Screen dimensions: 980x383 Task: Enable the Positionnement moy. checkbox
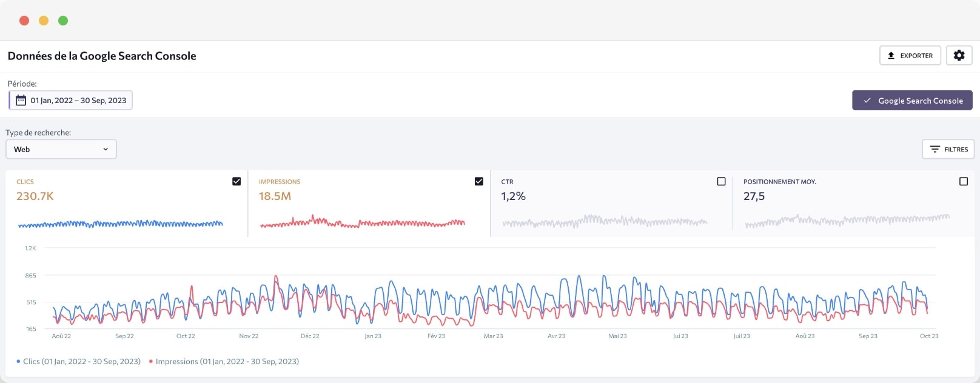963,181
